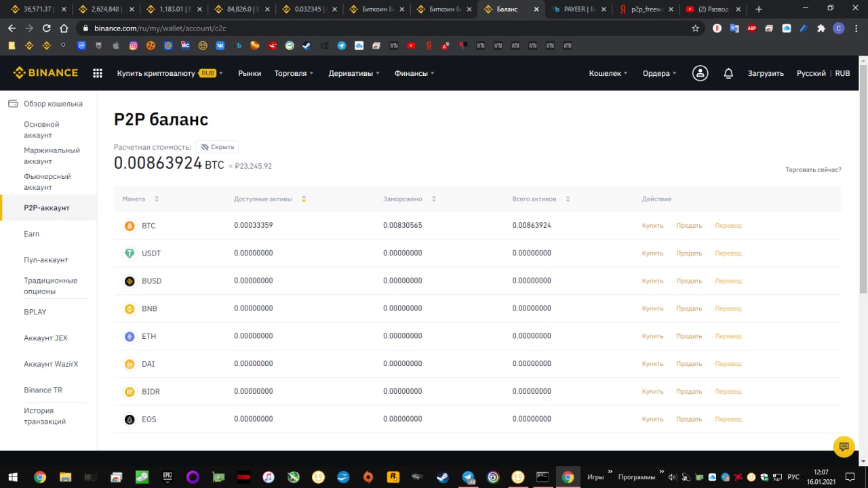Open История транзакций in sidebar
This screenshot has width=868, height=488.
[45, 416]
